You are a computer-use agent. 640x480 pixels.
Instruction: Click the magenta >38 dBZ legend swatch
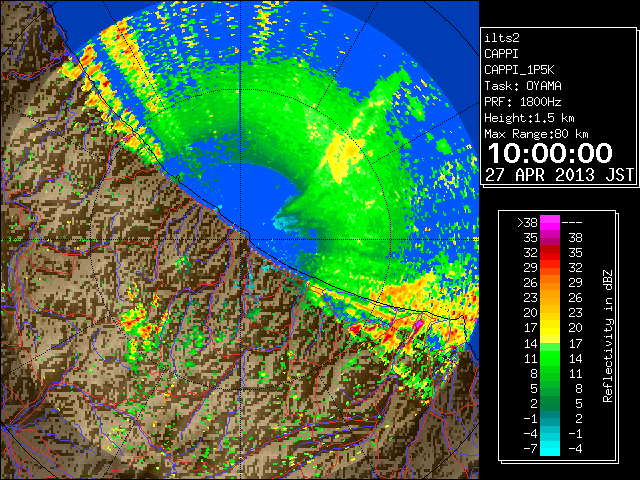[550, 223]
